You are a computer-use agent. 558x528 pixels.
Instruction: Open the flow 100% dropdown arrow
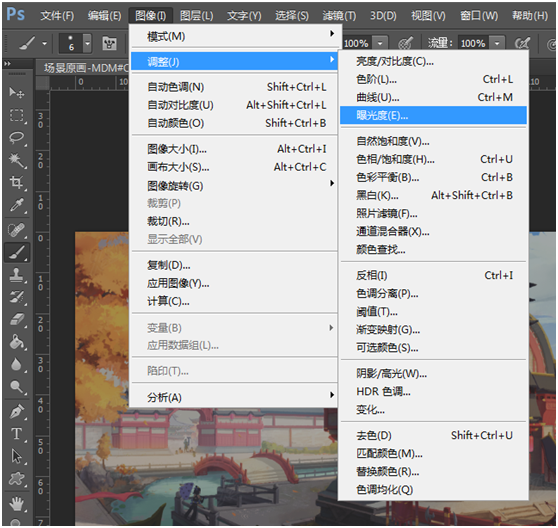497,43
